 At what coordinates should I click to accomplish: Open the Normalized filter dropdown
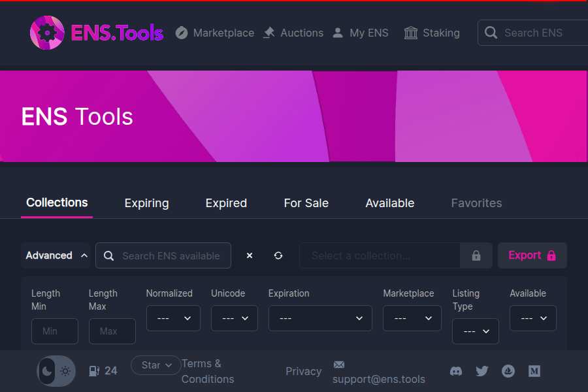click(x=173, y=318)
